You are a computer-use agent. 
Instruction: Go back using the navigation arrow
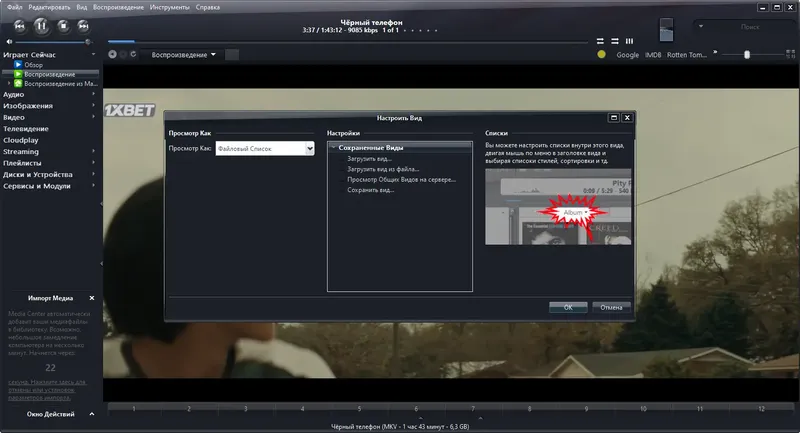(x=112, y=54)
